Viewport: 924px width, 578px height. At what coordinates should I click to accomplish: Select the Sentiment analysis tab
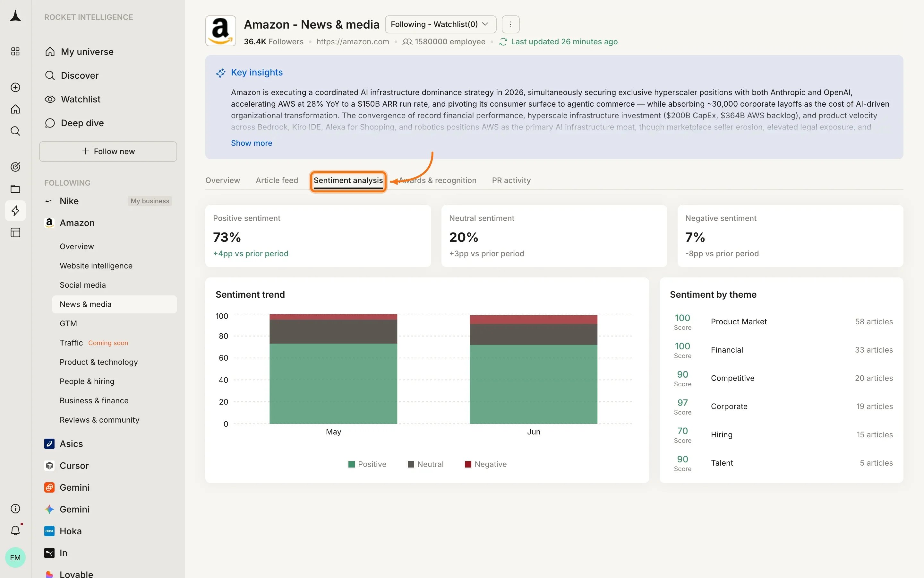(348, 180)
